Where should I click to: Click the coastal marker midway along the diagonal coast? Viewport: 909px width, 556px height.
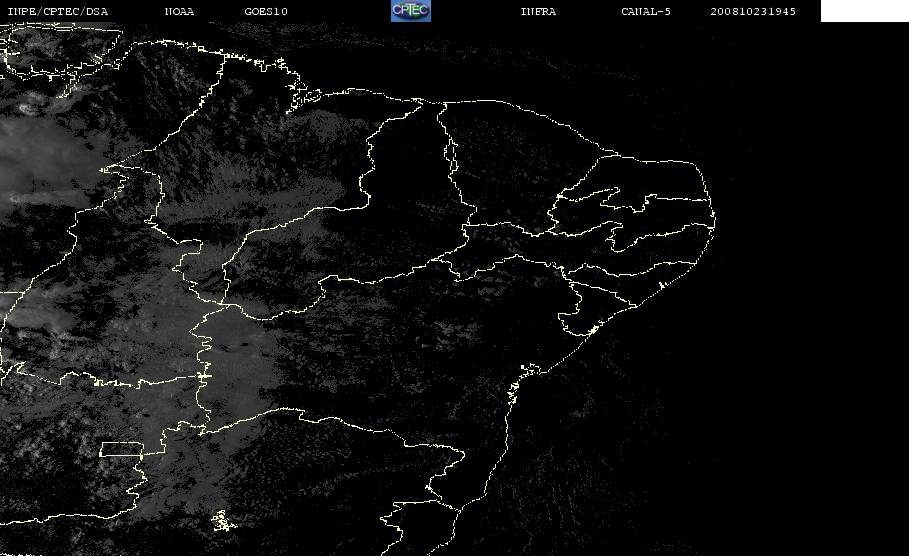click(593, 330)
